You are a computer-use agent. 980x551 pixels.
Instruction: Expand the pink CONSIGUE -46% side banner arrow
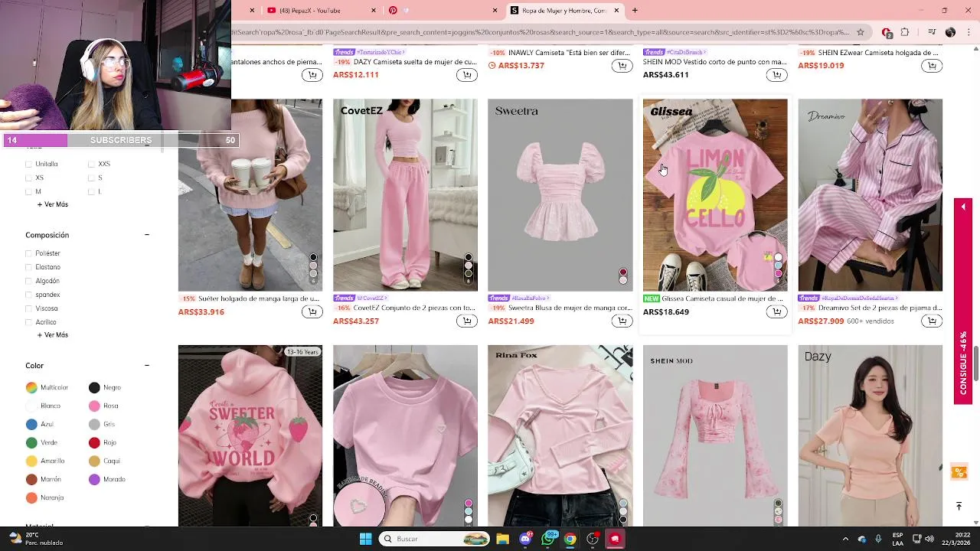coord(963,207)
